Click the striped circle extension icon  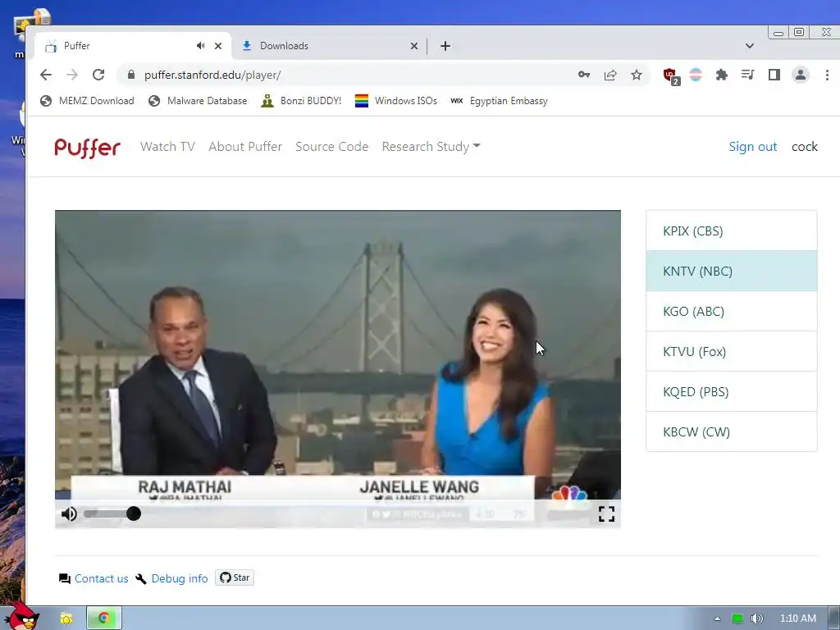click(696, 75)
